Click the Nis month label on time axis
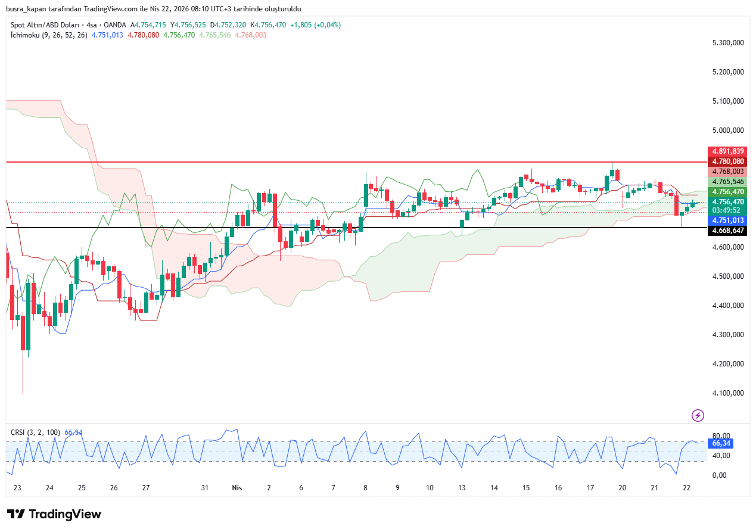The height and width of the screenshot is (532, 756). [237, 487]
